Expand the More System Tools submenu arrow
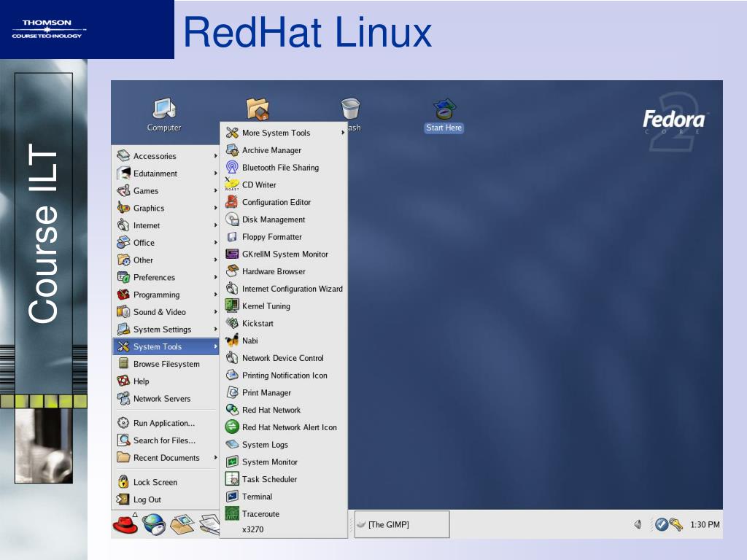 (x=343, y=133)
